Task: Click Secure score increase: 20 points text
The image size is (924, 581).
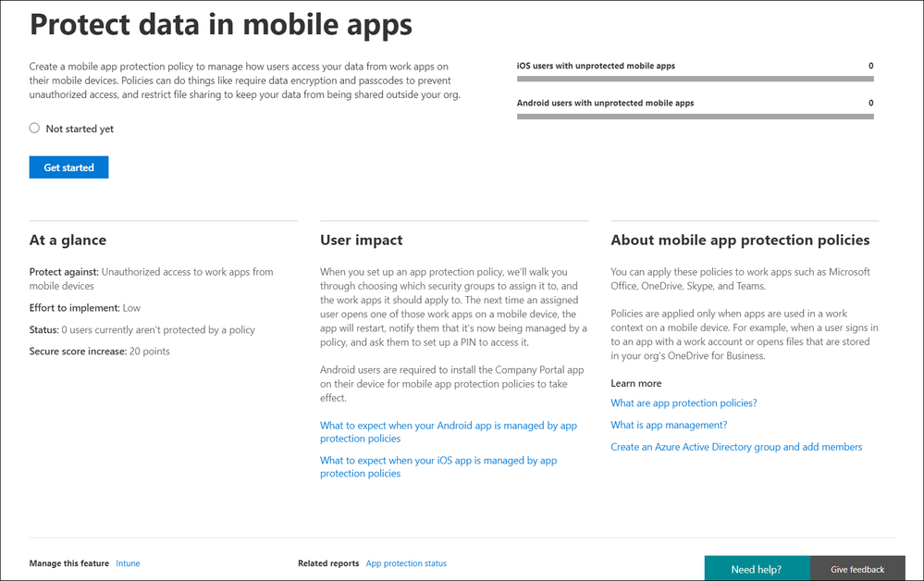Action: coord(100,352)
